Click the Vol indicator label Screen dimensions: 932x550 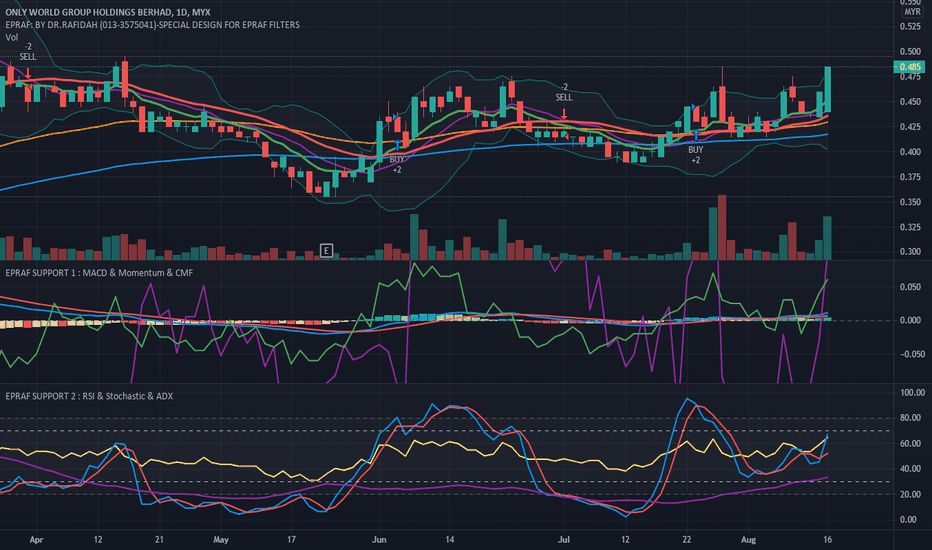11,37
